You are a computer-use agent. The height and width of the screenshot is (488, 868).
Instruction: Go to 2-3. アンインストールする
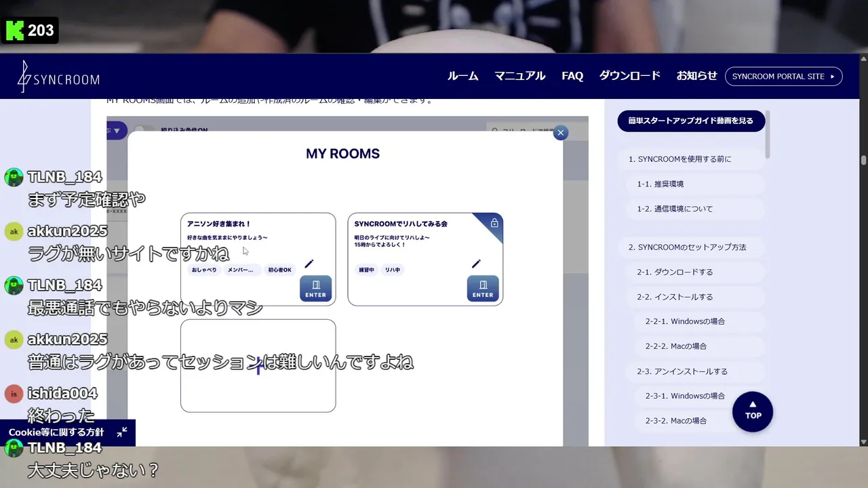(x=696, y=371)
